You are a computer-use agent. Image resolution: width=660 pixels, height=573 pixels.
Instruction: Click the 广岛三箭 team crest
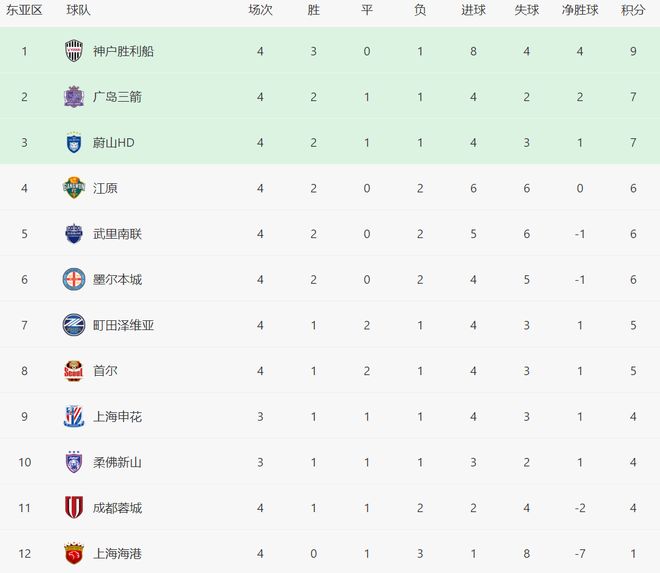pos(74,97)
